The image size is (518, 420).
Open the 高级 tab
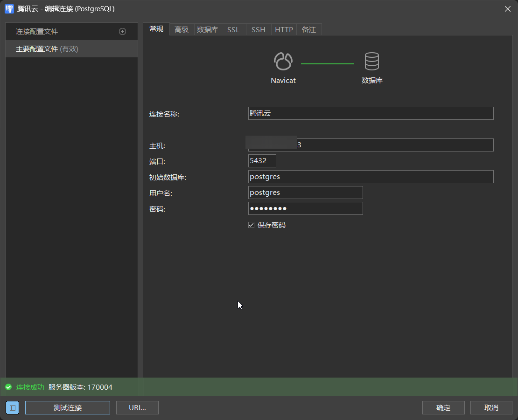(182, 30)
